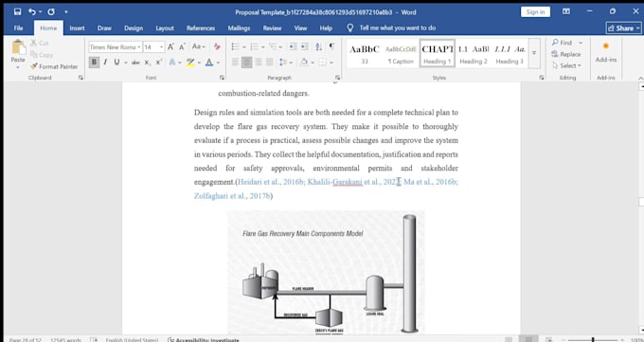Increase font size with the Grow Font icon

(170, 46)
